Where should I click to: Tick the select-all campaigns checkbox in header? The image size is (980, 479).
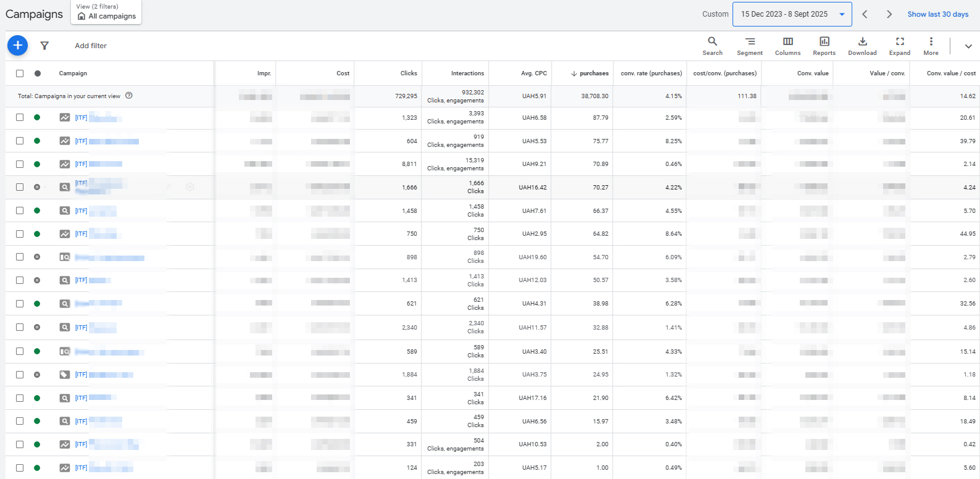pyautogui.click(x=20, y=73)
